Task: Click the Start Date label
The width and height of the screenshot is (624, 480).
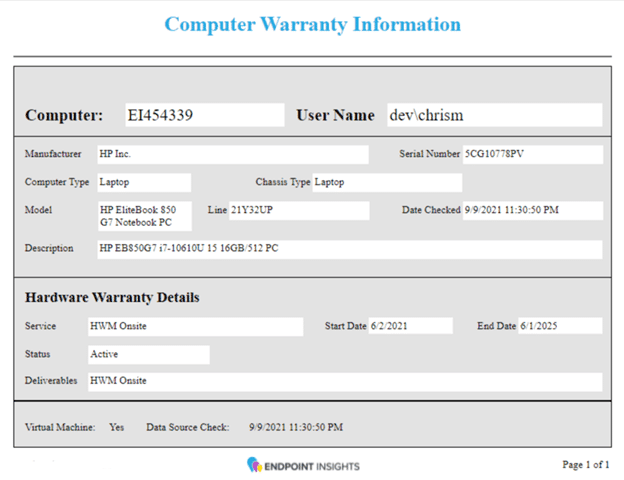Action: pyautogui.click(x=345, y=326)
